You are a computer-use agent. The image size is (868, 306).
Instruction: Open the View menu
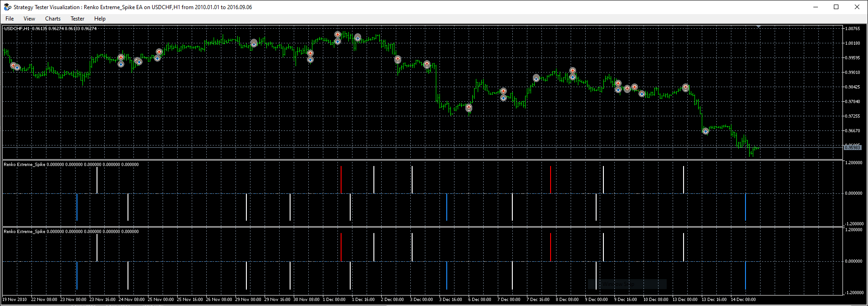pos(29,19)
